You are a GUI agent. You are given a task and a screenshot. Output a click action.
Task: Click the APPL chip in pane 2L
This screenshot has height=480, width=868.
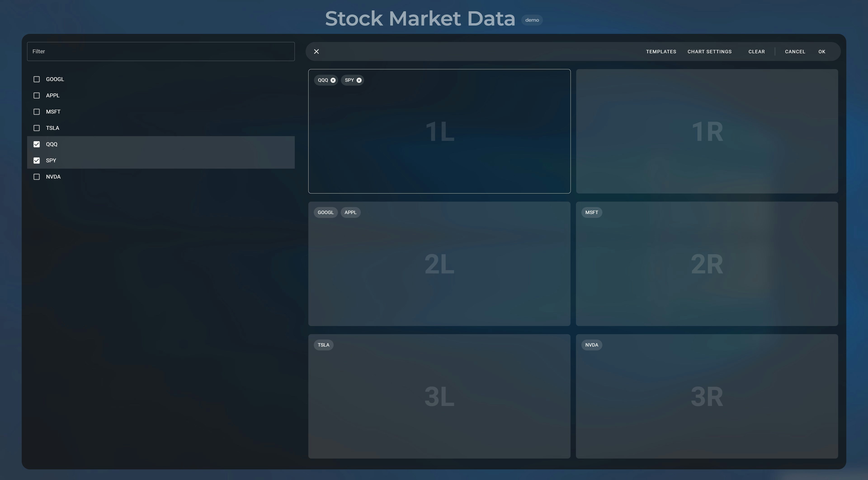coord(350,212)
